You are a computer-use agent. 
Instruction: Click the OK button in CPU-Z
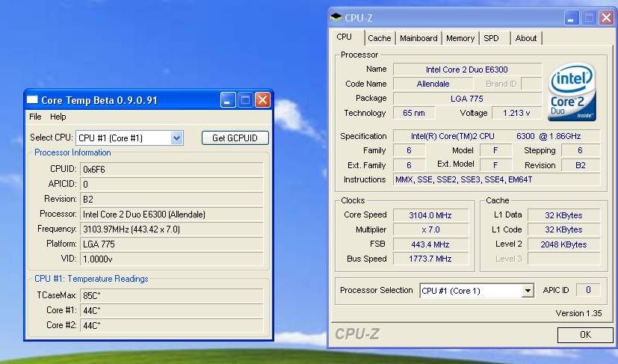click(585, 335)
